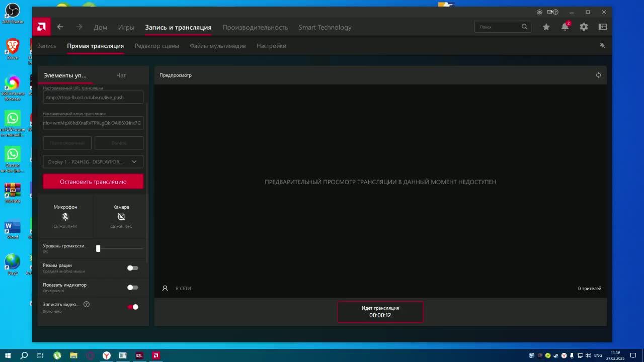Open the Brave desktop shortcut

[x=13, y=49]
